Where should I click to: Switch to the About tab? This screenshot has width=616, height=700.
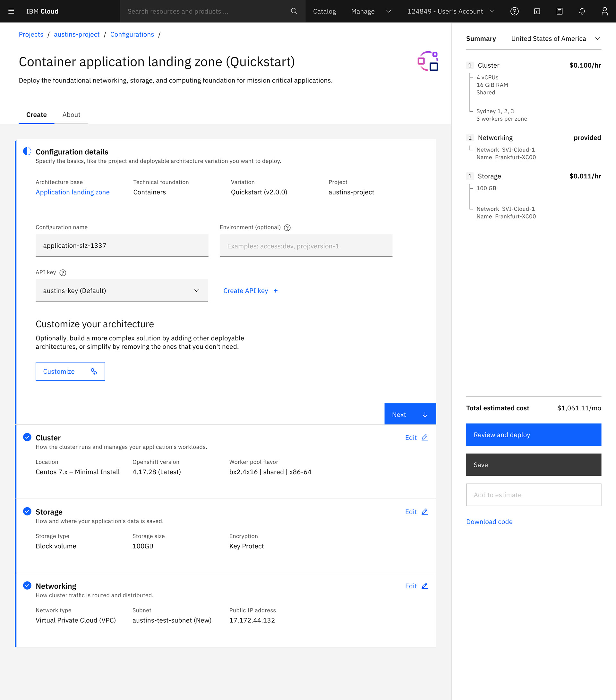71,115
